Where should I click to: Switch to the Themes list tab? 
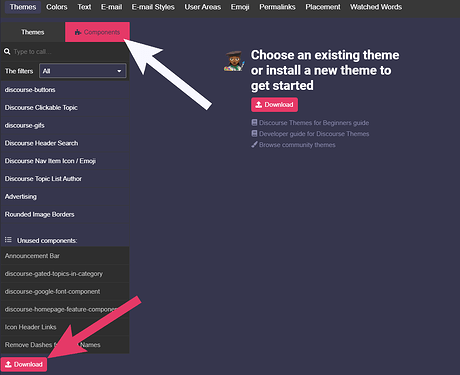pyautogui.click(x=33, y=32)
